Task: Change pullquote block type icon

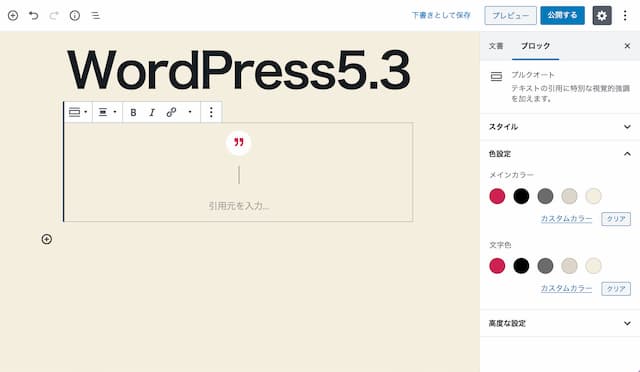Action: click(78, 112)
